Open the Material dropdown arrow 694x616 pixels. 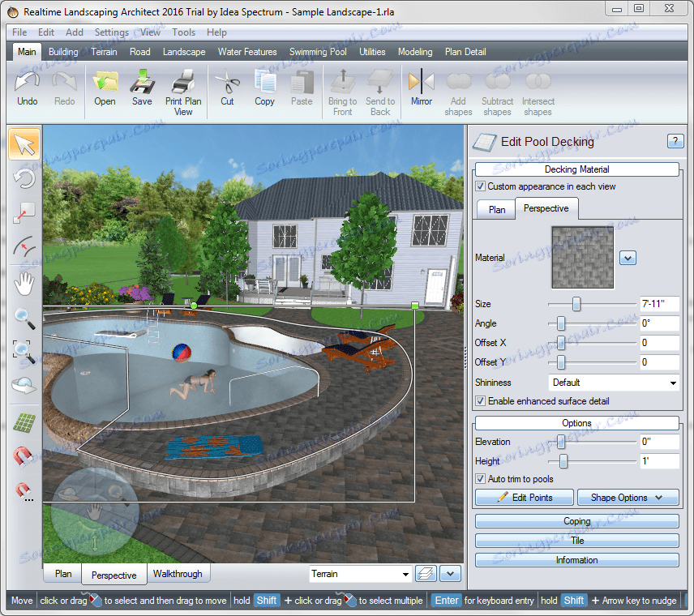click(628, 258)
